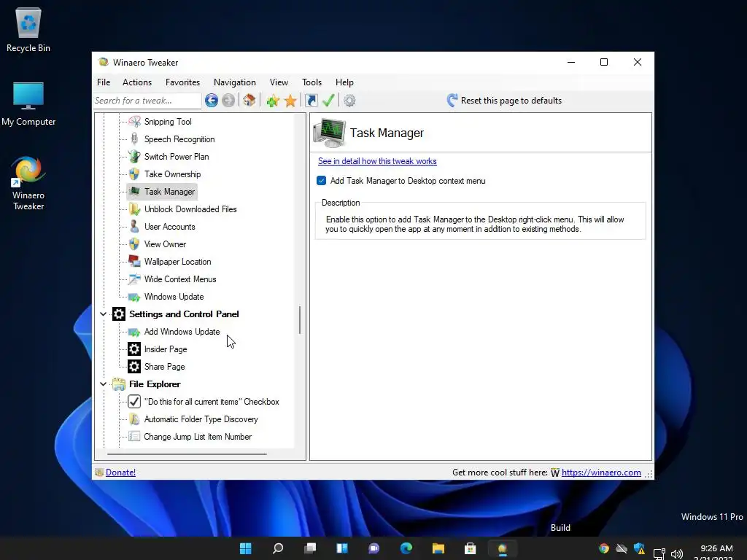Select the Take Ownership tree row
The height and width of the screenshot is (560, 747).
172,174
